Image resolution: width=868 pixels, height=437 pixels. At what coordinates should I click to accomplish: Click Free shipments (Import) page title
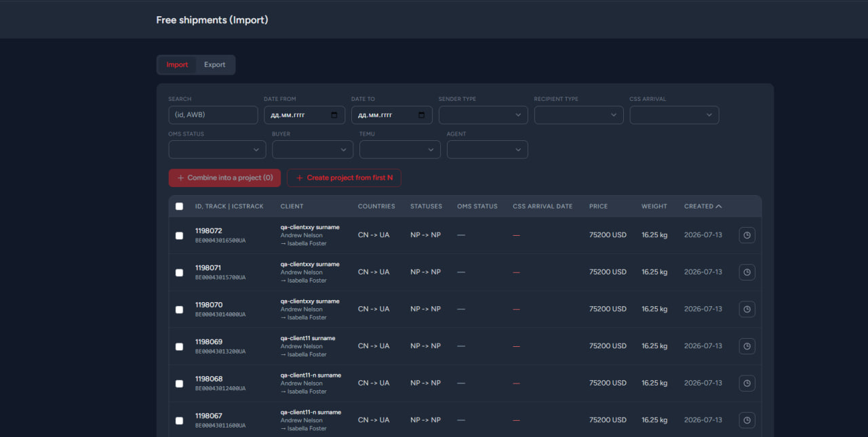pos(212,20)
